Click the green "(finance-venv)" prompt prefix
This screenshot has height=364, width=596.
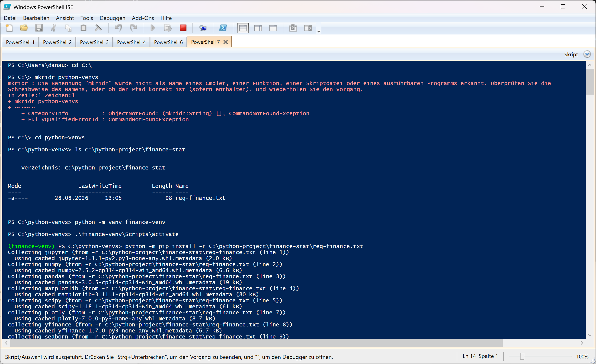tap(31, 246)
